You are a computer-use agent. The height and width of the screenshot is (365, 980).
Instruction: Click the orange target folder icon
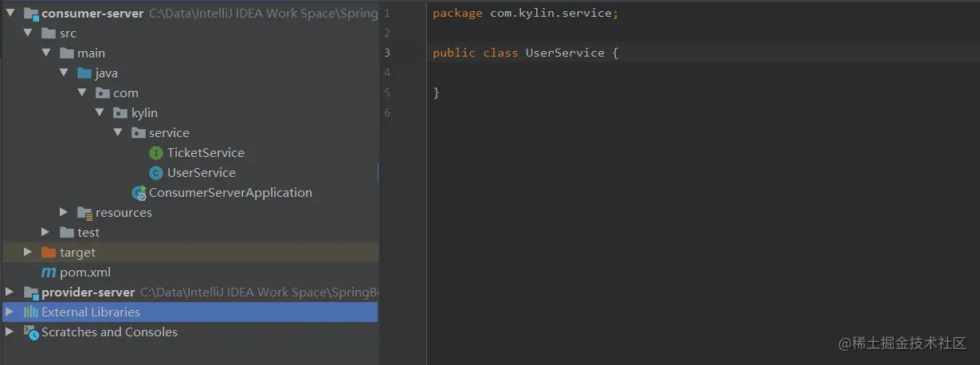[49, 253]
